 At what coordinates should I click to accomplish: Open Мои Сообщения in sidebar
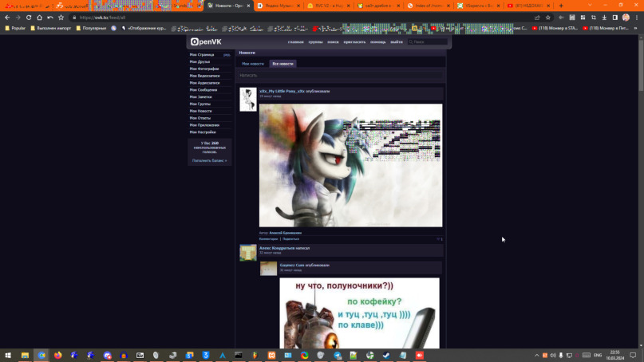click(203, 89)
